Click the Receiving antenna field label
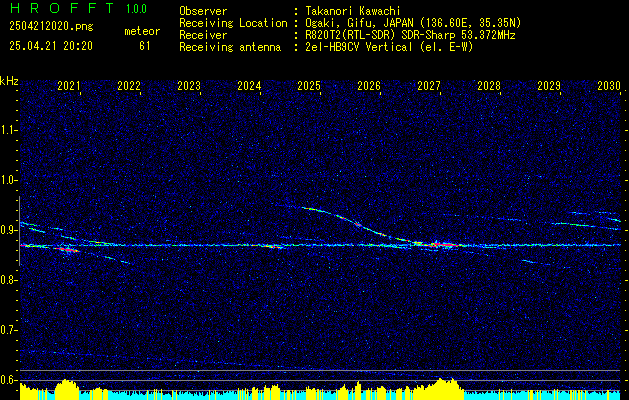This screenshot has width=629, height=400. tap(230, 47)
